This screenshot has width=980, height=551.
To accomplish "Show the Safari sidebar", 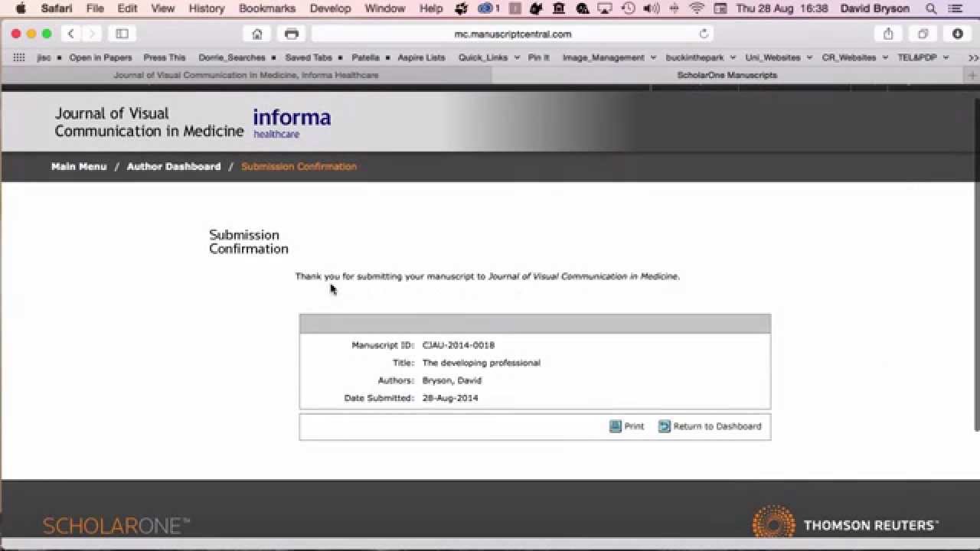I will pyautogui.click(x=122, y=34).
